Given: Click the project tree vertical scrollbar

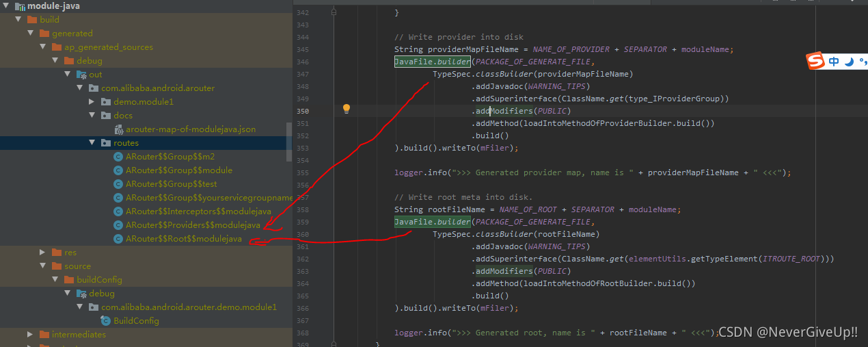Looking at the screenshot, I should coord(290,142).
